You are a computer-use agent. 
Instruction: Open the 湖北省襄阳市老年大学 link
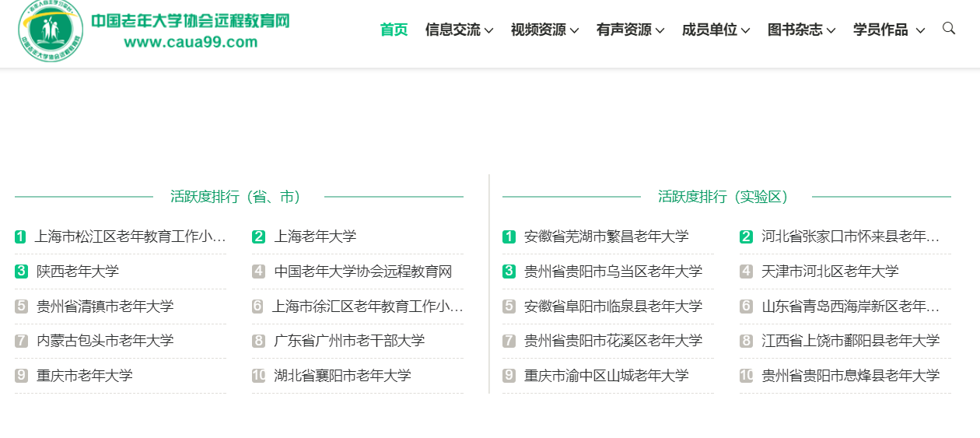pyautogui.click(x=342, y=376)
